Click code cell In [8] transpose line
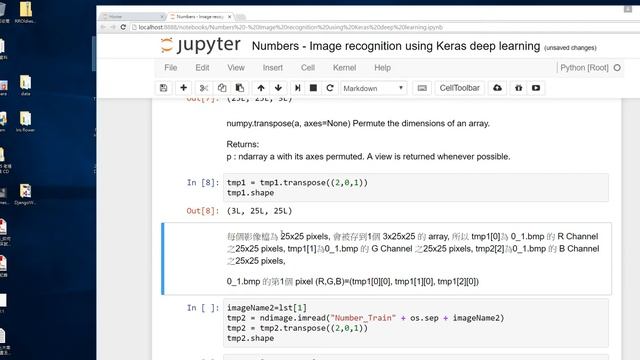640x360 pixels. click(297, 182)
